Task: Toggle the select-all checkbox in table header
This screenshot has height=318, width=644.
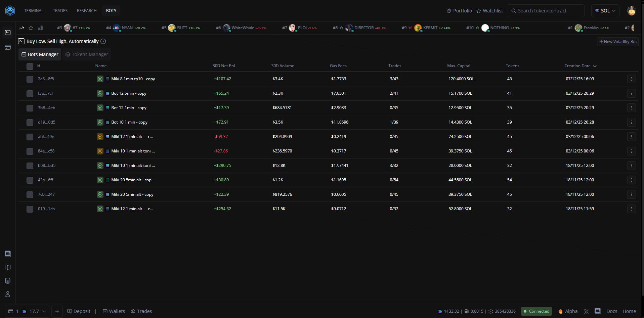Action: tap(30, 66)
